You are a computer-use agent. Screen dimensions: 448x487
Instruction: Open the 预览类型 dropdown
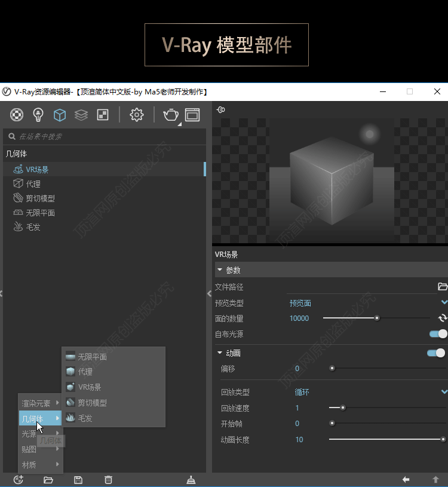(x=368, y=303)
